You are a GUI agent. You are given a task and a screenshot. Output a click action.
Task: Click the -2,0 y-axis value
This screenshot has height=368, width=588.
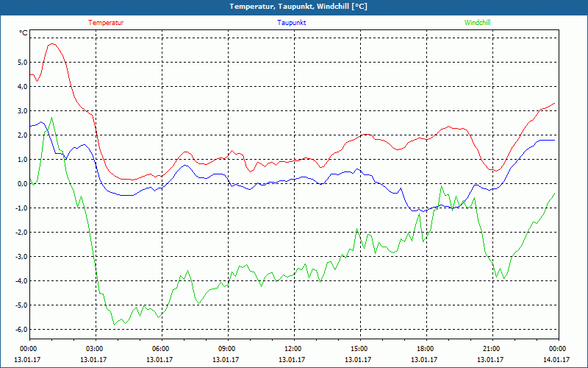tap(21, 233)
